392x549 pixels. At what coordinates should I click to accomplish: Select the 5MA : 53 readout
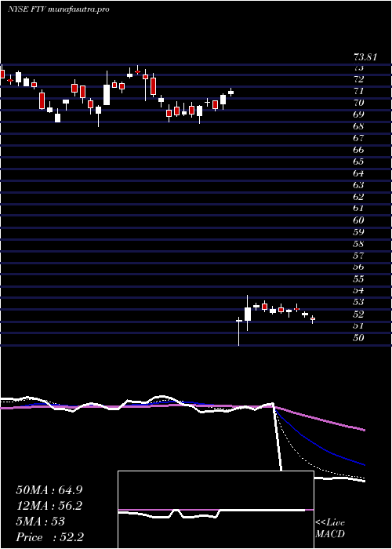41,522
